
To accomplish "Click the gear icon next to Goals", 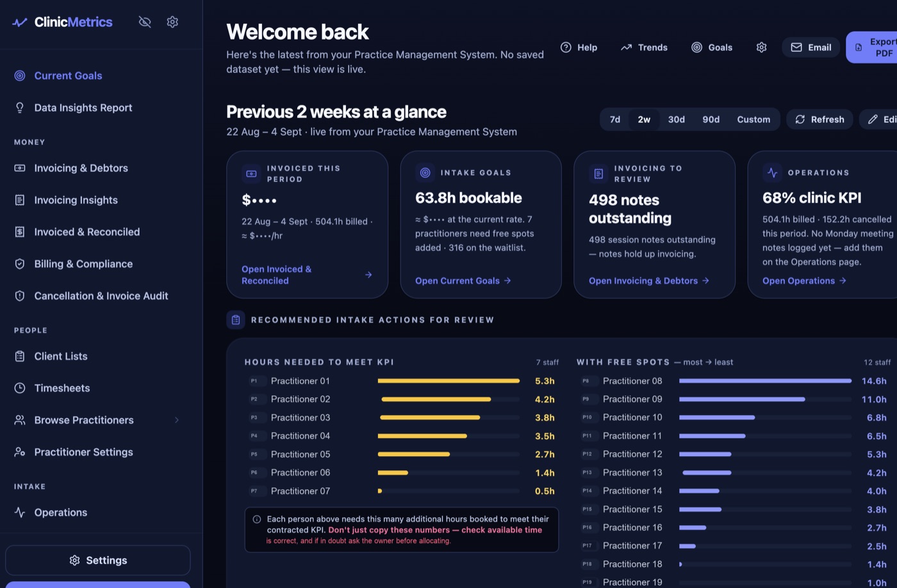I will (x=761, y=47).
